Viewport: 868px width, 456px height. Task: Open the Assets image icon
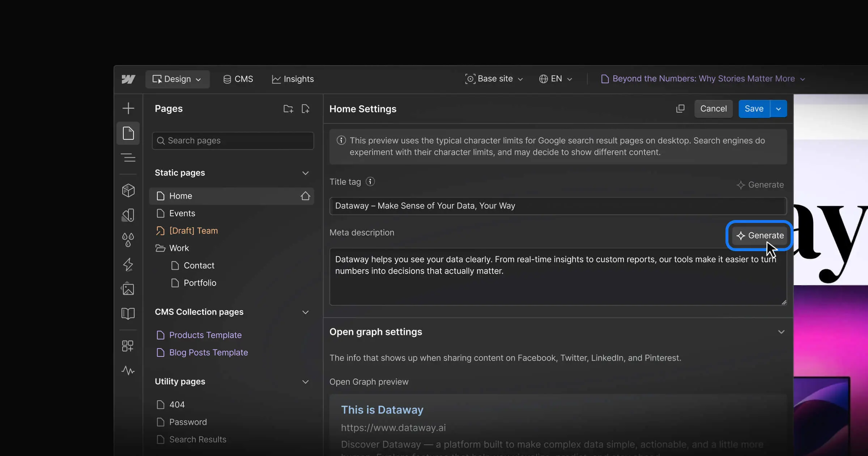point(128,289)
